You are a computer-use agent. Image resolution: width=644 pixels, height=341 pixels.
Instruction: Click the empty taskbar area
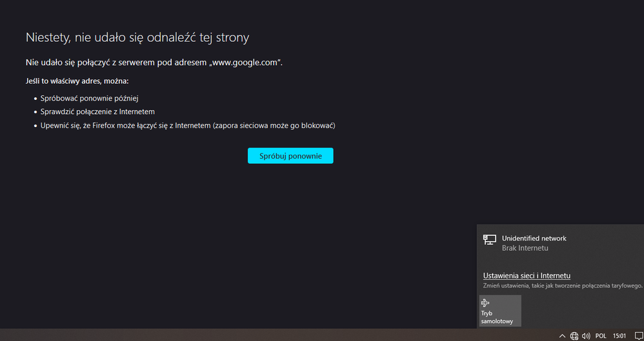pos(258,335)
